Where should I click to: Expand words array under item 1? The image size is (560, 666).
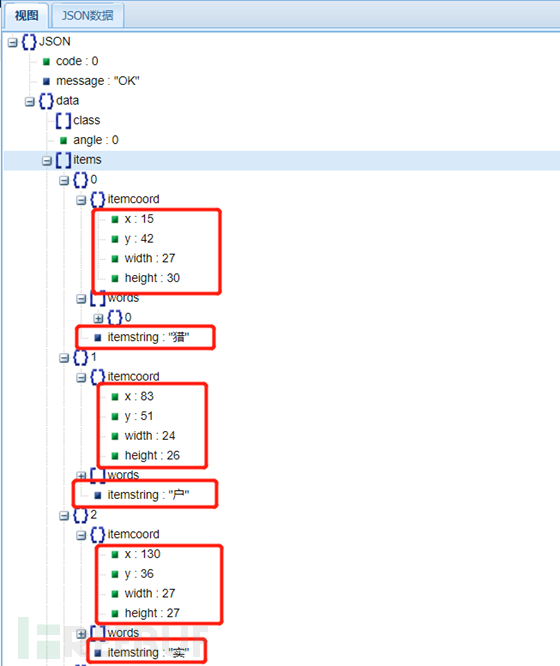81,475
